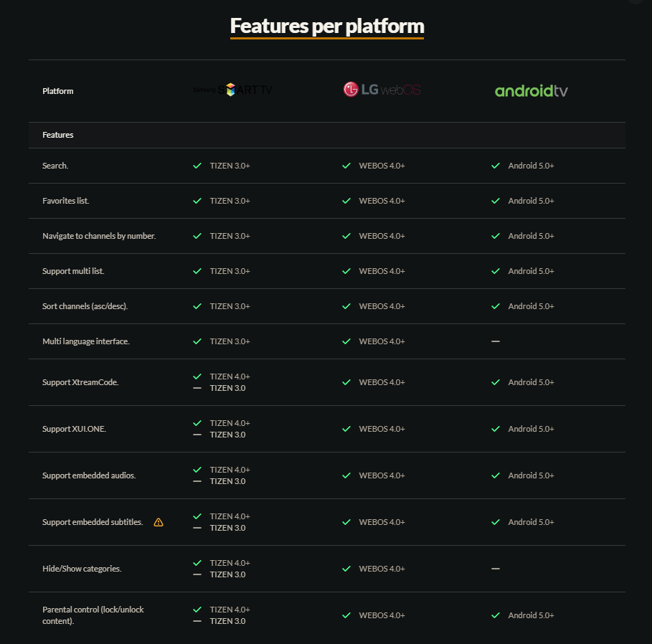Screen dimensions: 652x644
Task: Click the Android dash in Hide/Show categories row
Action: coord(496,569)
